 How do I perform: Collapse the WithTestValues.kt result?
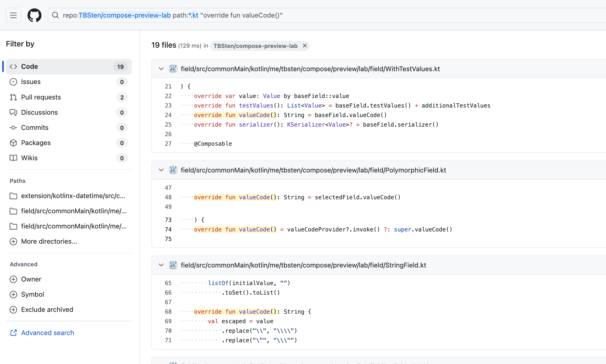pyautogui.click(x=161, y=69)
